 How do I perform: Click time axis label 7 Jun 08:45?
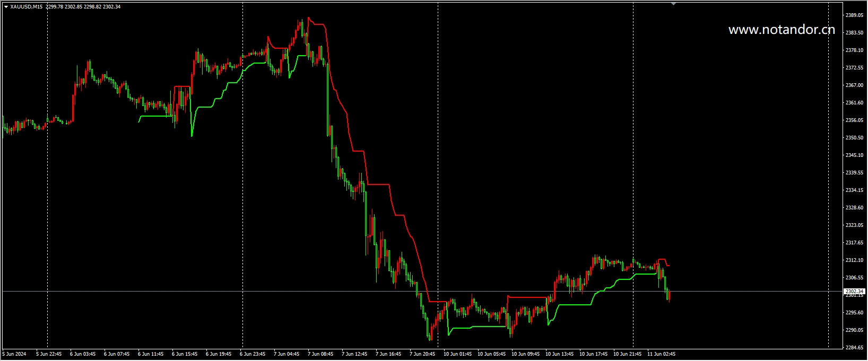point(320,354)
